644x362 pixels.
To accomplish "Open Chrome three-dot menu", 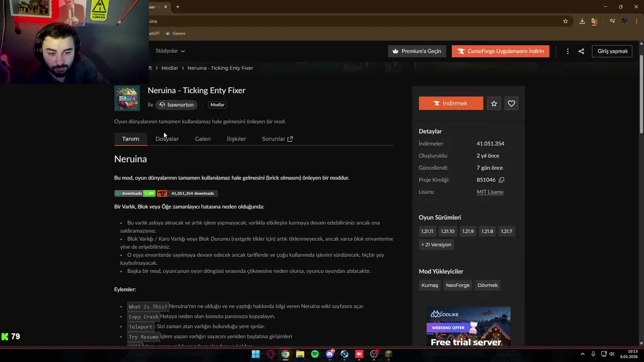I will pyautogui.click(x=635, y=21).
